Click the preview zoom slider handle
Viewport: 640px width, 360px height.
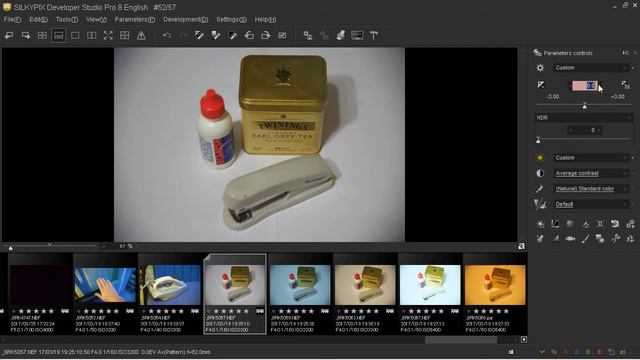(x=11, y=247)
